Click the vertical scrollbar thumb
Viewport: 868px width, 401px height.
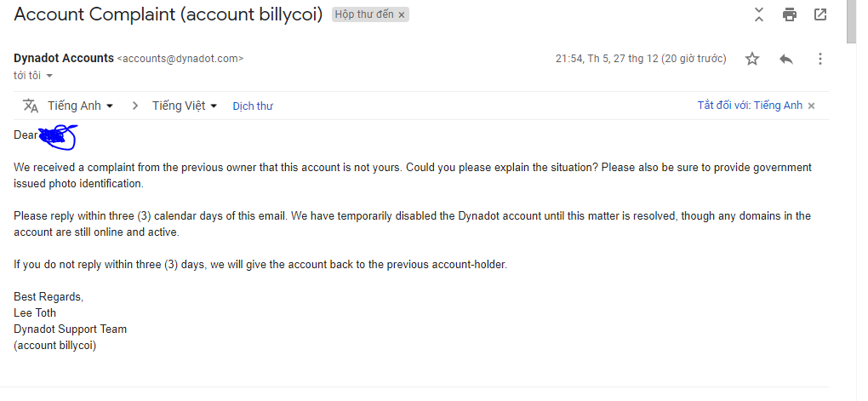(x=851, y=21)
